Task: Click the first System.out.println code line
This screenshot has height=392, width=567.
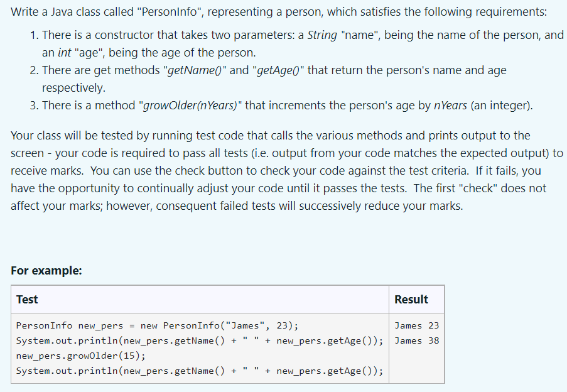Action: pyautogui.click(x=199, y=340)
